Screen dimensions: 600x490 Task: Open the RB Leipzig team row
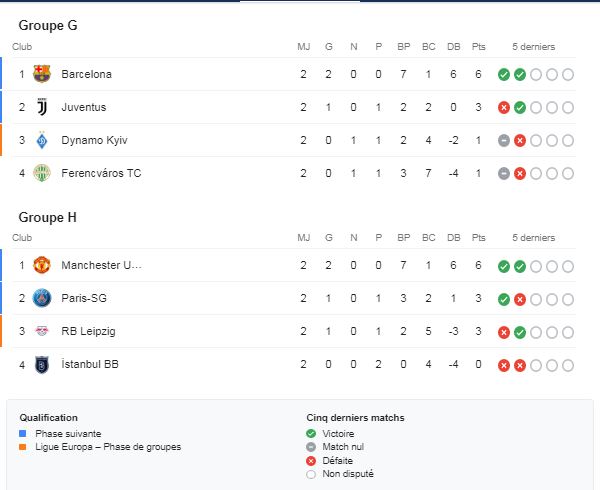293,331
